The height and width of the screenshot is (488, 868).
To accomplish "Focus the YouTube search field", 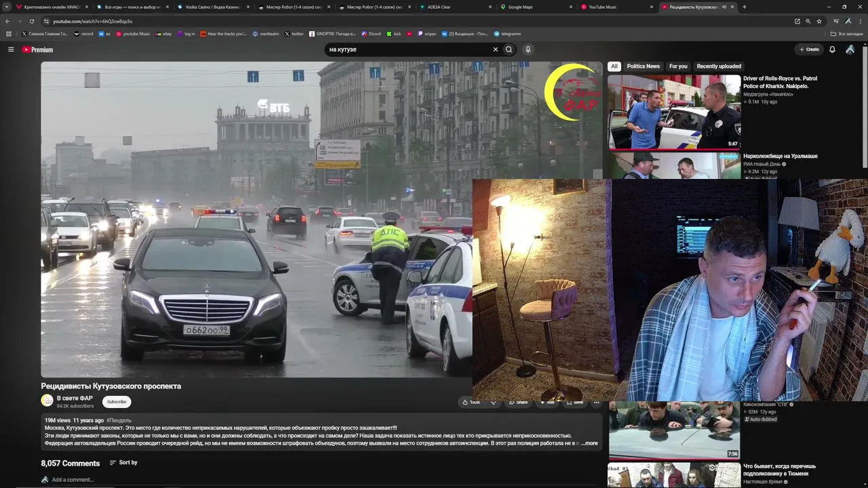I will (409, 49).
